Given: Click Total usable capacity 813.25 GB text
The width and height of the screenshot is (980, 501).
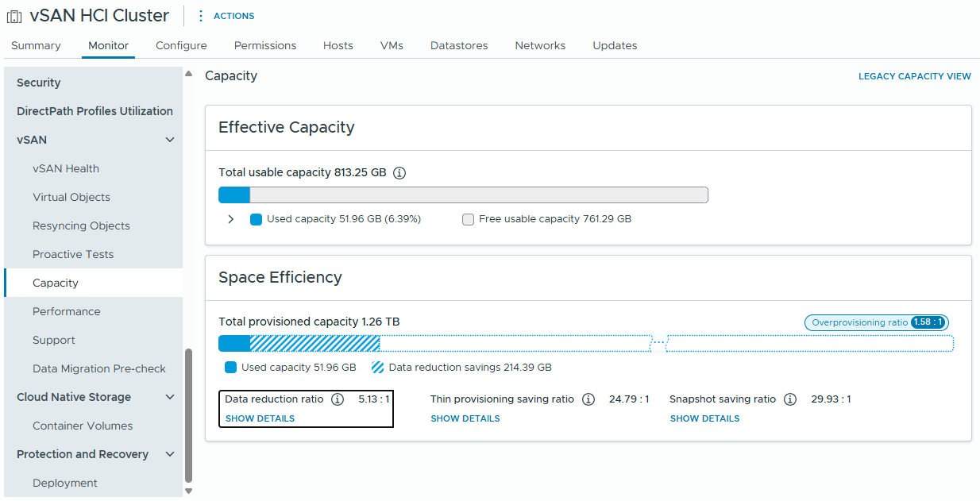Looking at the screenshot, I should coord(303,172).
